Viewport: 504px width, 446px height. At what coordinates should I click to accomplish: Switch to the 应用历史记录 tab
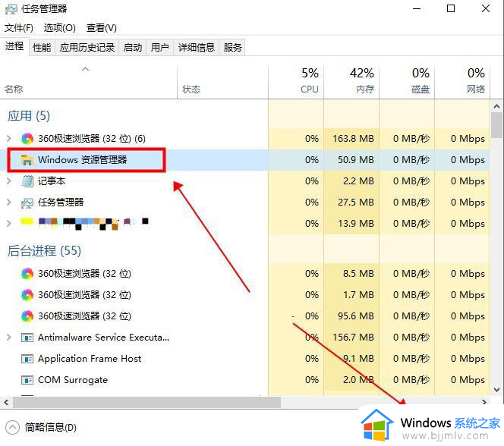87,48
